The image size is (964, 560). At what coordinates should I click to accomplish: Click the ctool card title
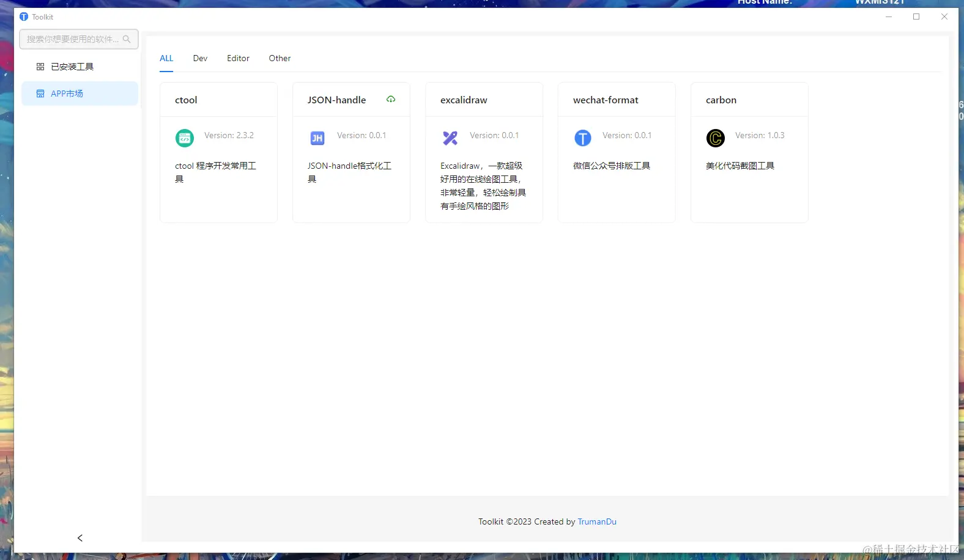tap(186, 100)
